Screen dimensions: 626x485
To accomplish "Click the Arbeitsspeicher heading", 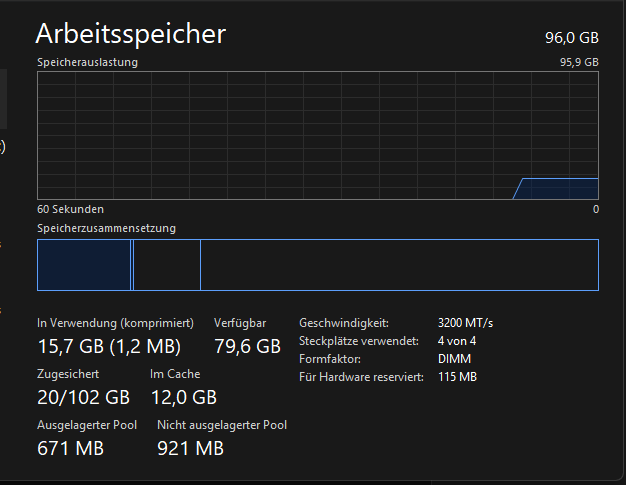I will pyautogui.click(x=131, y=34).
